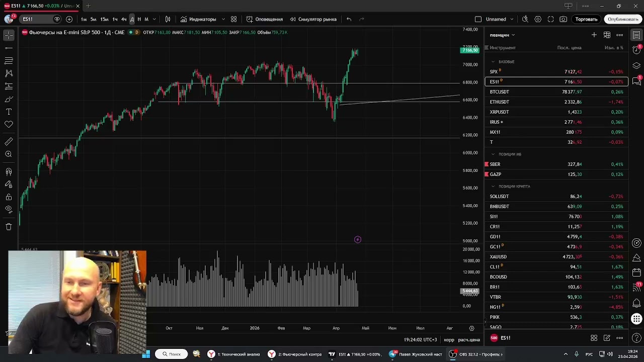This screenshot has height=362, width=644.
Task: Start the Симулятор рынка replay
Action: [313, 19]
